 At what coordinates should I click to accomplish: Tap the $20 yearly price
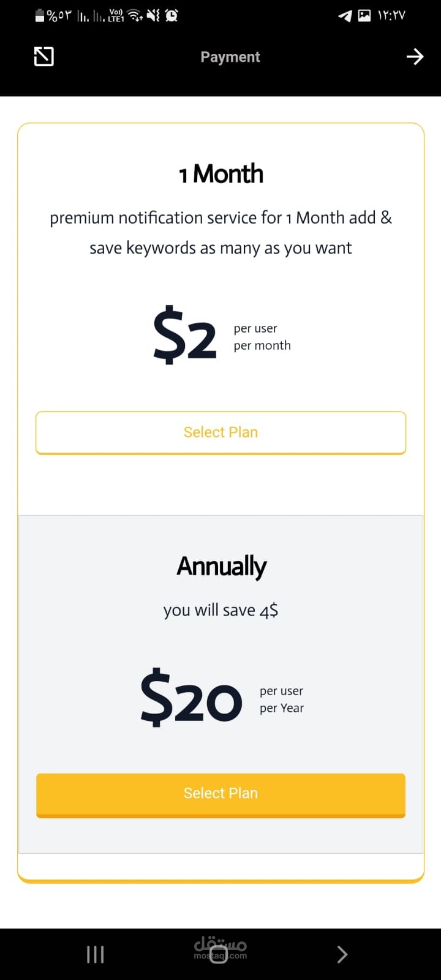click(191, 698)
